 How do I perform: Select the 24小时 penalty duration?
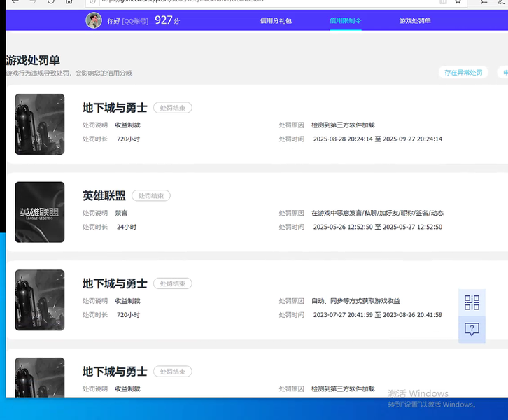(127, 227)
